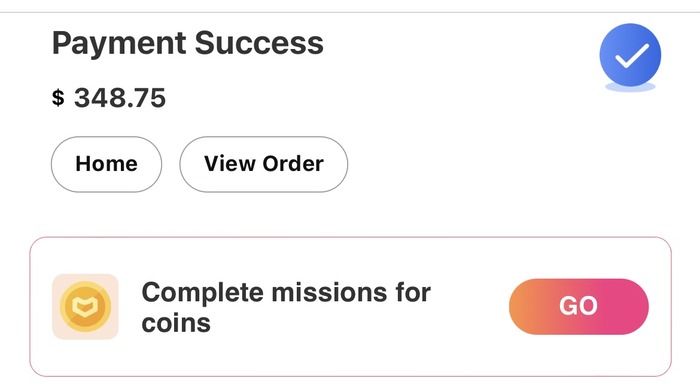Click the peach tile behind the coin
700x391 pixels.
[85, 307]
